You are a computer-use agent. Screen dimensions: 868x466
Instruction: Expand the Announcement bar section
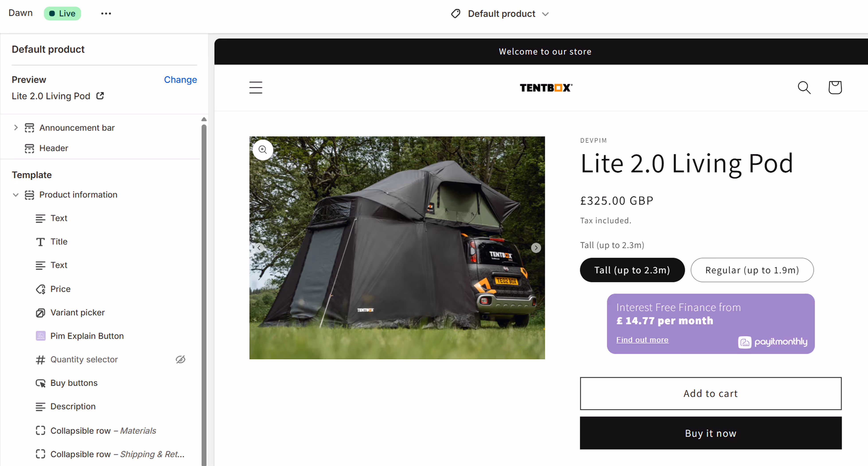(x=16, y=128)
